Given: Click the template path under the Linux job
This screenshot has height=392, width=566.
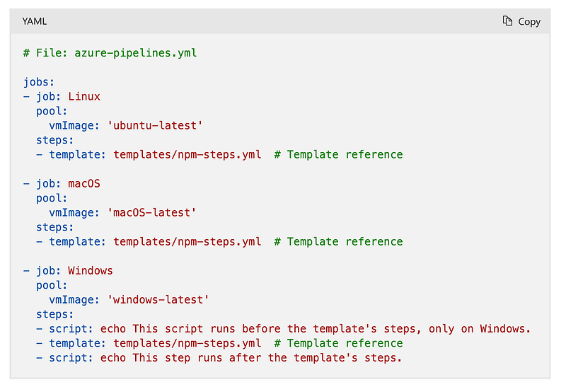Looking at the screenshot, I should [x=187, y=154].
